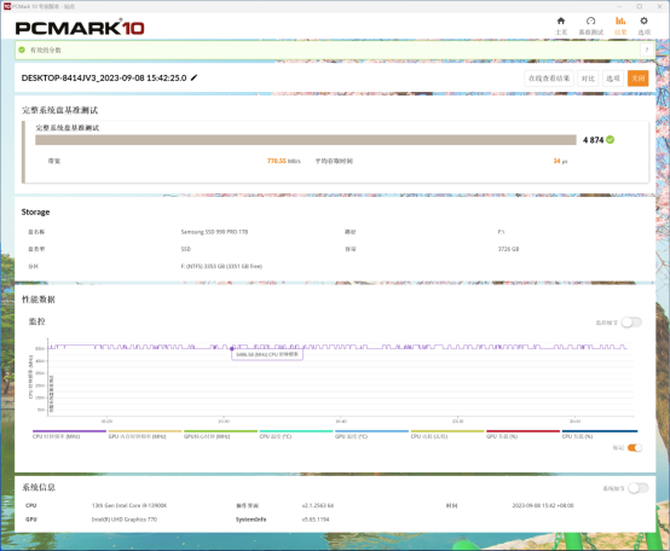Click the GPU 负载 (%) legend color
670x551 pixels.
click(522, 432)
